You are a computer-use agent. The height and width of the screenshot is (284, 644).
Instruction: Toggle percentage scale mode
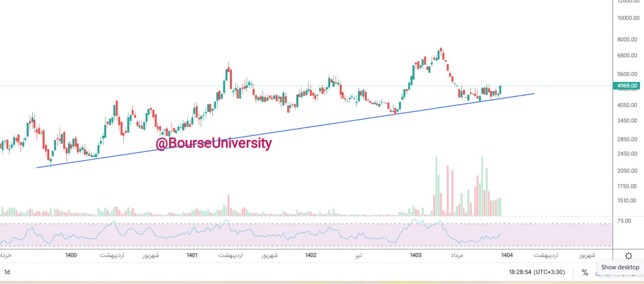pyautogui.click(x=585, y=272)
